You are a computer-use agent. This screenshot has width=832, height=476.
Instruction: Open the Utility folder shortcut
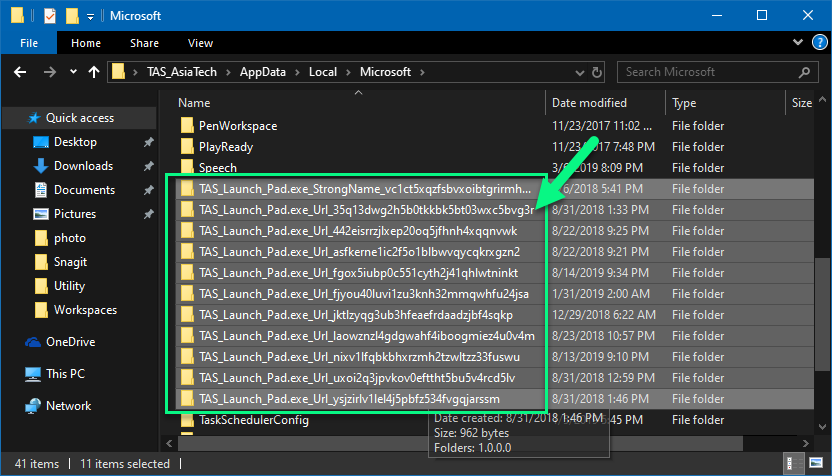coord(69,286)
